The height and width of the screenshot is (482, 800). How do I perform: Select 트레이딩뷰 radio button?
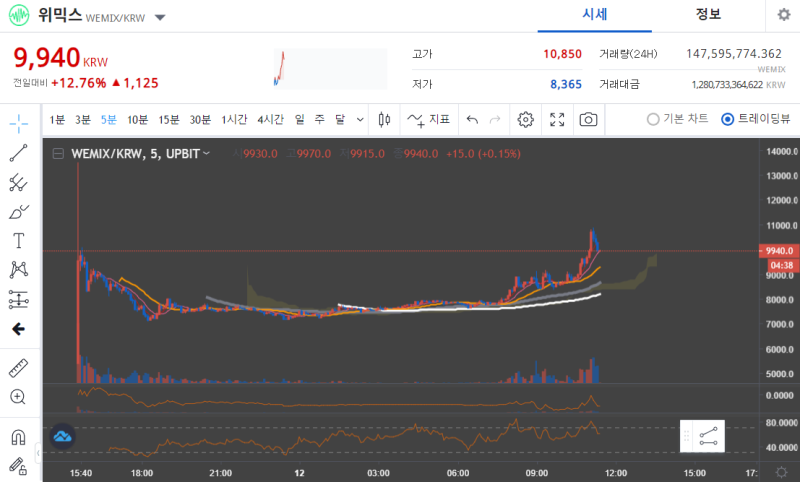(x=728, y=119)
